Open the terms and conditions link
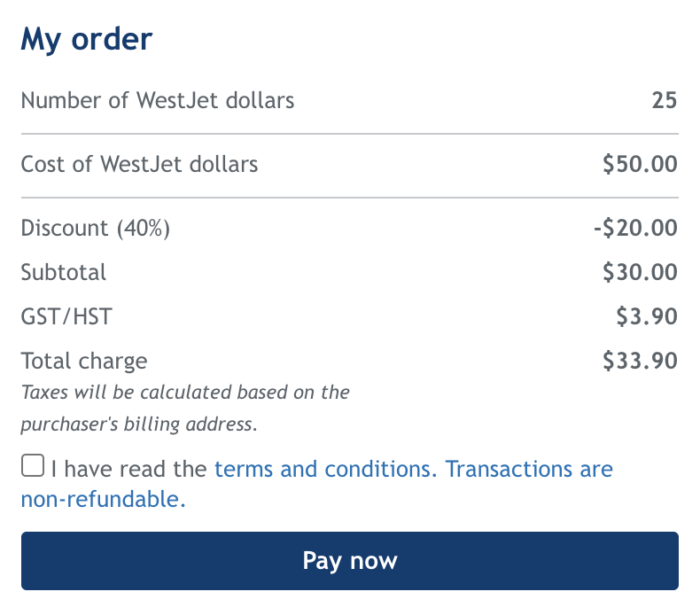The image size is (700, 615). (325, 469)
